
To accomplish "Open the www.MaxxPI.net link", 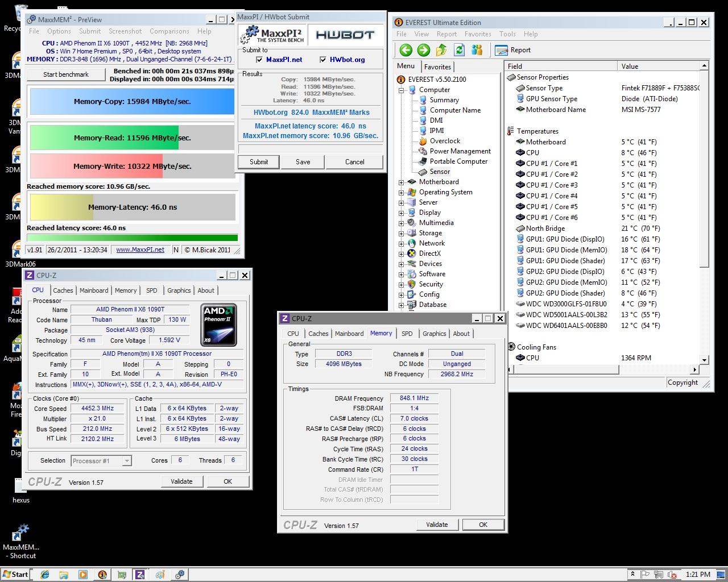I will point(140,250).
